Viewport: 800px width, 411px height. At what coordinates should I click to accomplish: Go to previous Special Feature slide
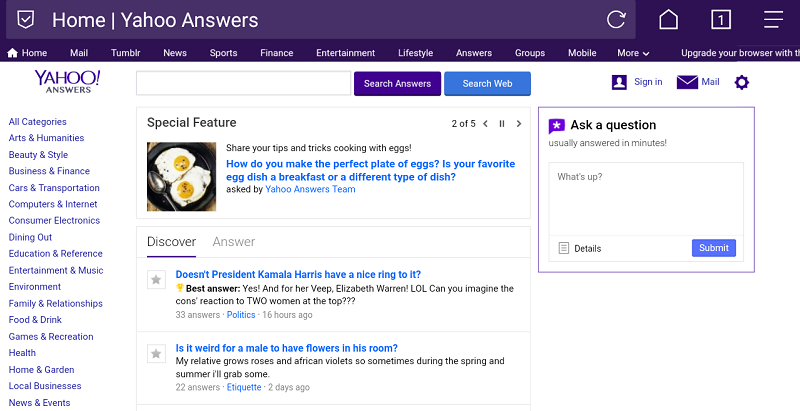(485, 123)
